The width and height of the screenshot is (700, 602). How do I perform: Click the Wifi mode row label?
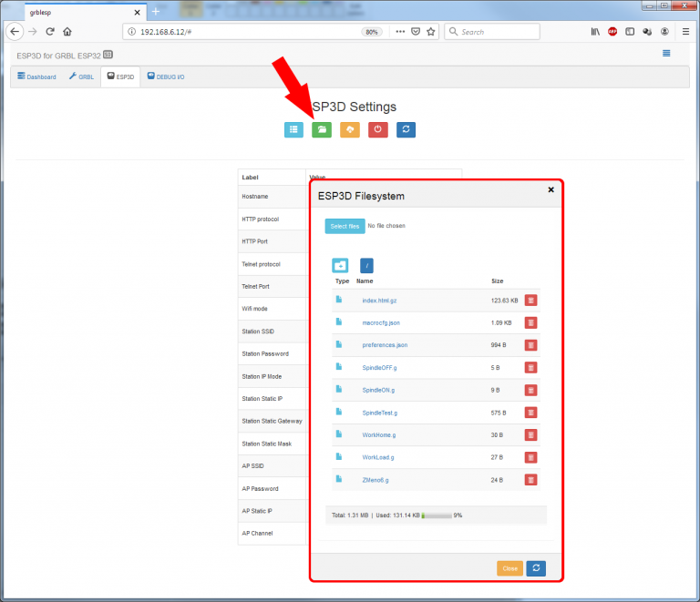(x=254, y=309)
